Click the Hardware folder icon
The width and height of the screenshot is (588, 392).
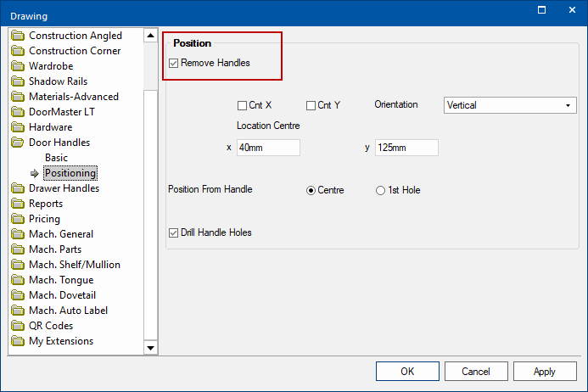pyautogui.click(x=19, y=127)
